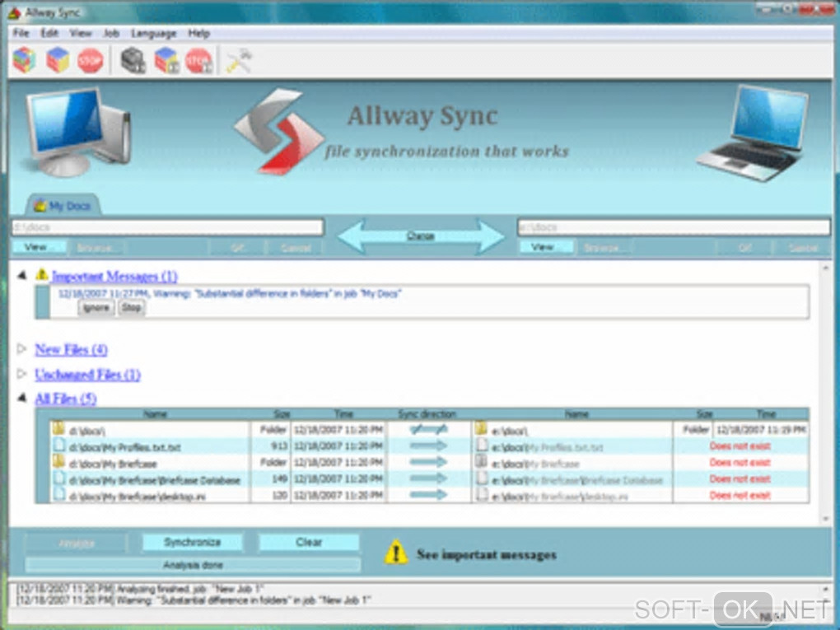Viewport: 840px width, 630px height.
Task: Expand the Unchanged Files section triangle
Action: click(x=21, y=373)
